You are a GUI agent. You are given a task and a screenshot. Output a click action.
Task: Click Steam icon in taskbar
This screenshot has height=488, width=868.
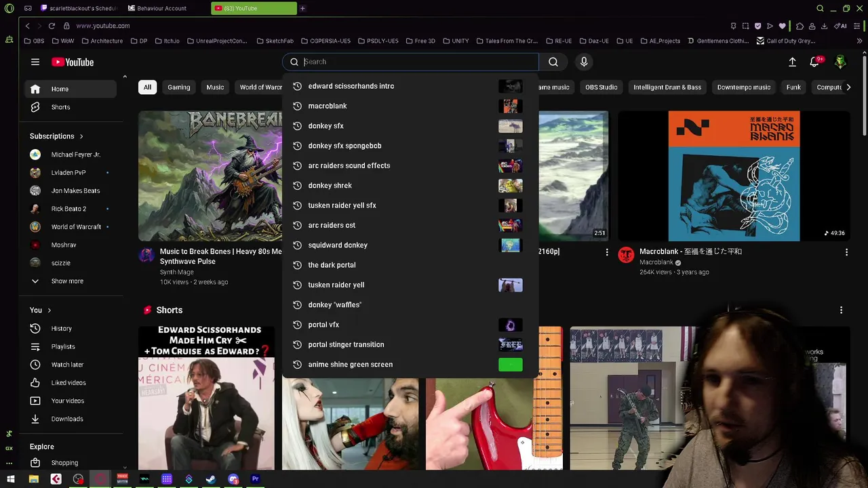[x=211, y=479]
